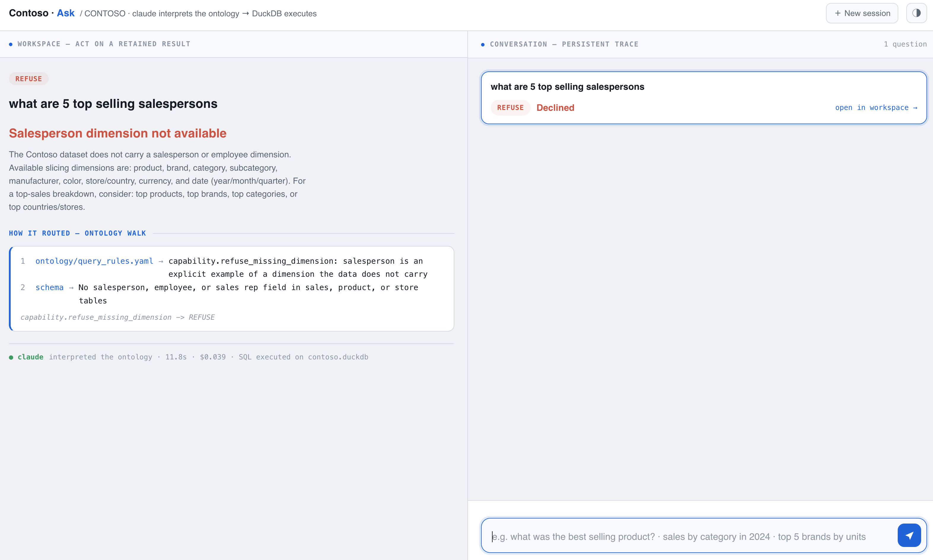Start a New session

862,13
